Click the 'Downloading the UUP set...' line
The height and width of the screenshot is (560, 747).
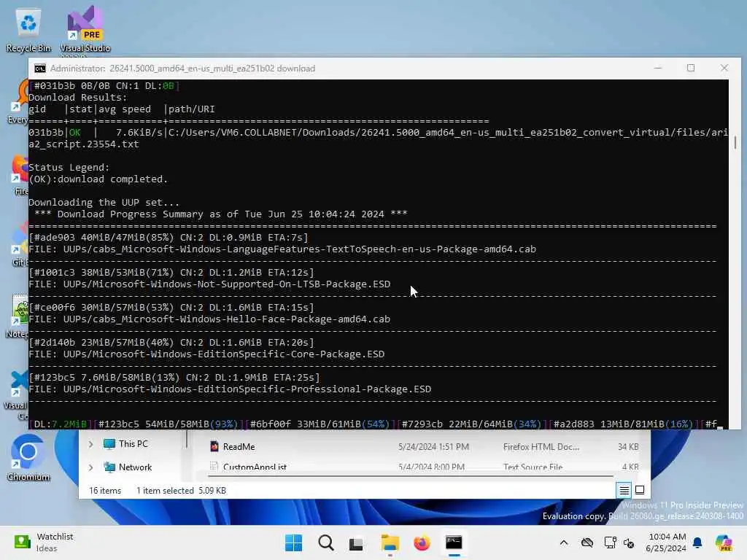104,203
